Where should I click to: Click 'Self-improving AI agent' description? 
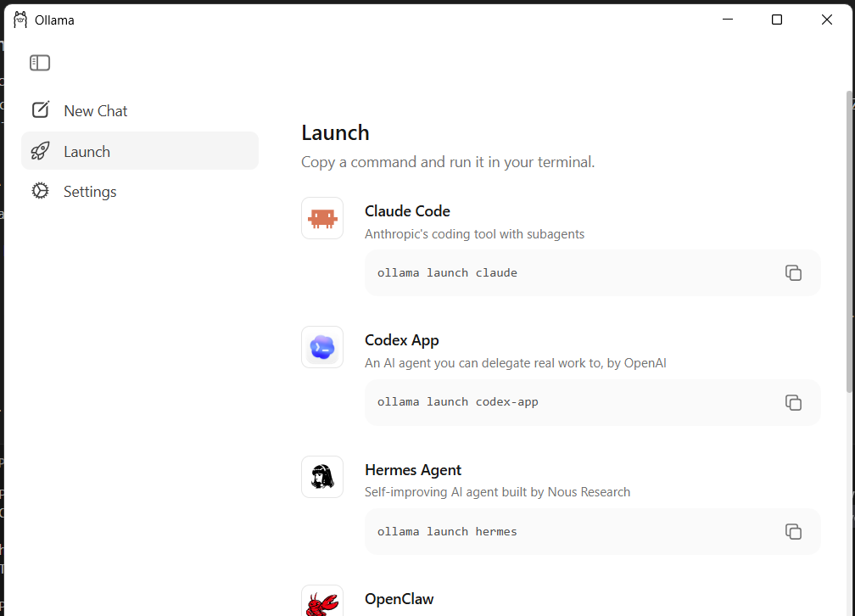tap(497, 492)
